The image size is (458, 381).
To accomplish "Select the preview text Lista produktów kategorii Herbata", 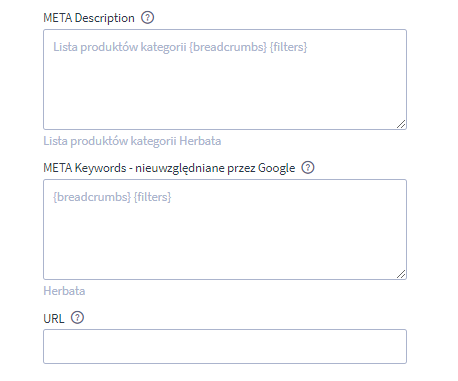I will pyautogui.click(x=132, y=141).
